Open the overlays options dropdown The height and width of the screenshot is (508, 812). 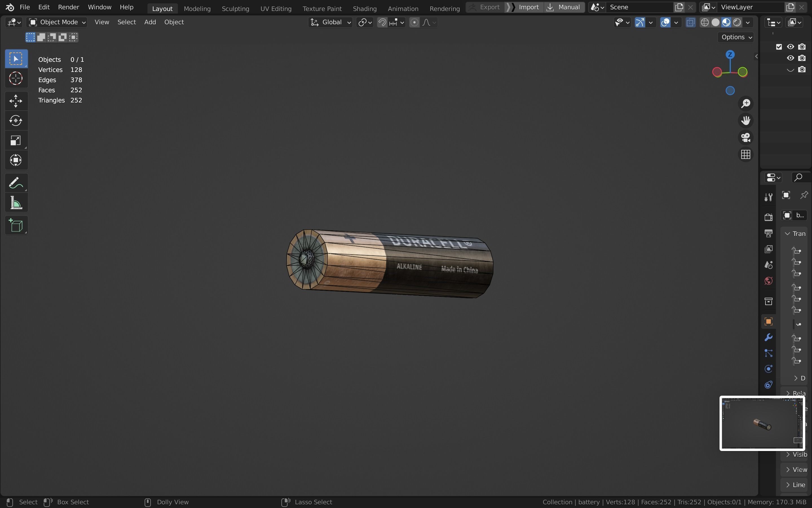676,22
